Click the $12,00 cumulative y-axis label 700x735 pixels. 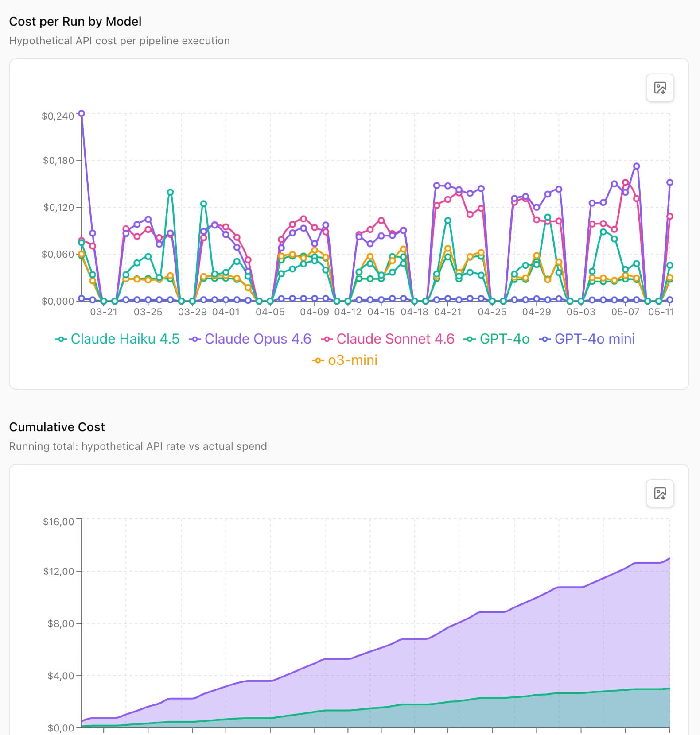pos(58,572)
